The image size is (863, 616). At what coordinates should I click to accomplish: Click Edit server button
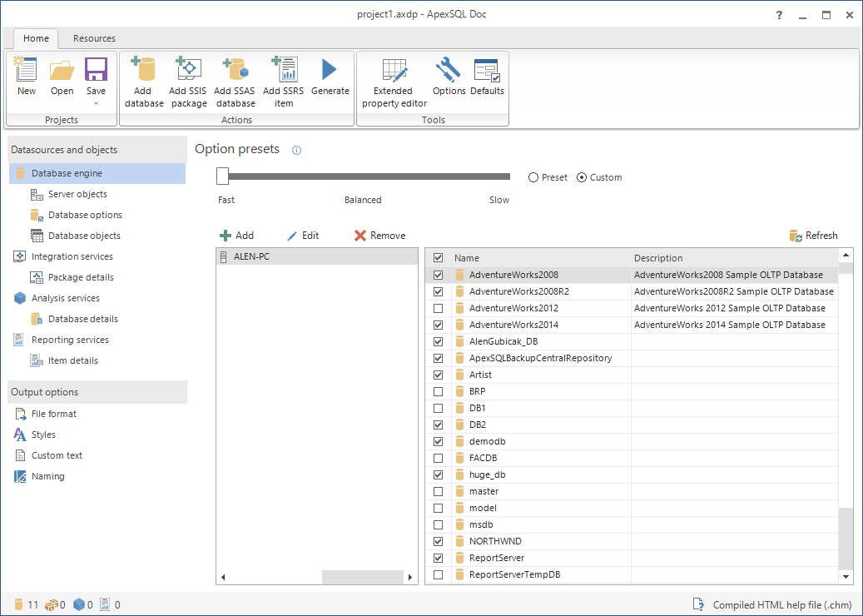(x=303, y=236)
